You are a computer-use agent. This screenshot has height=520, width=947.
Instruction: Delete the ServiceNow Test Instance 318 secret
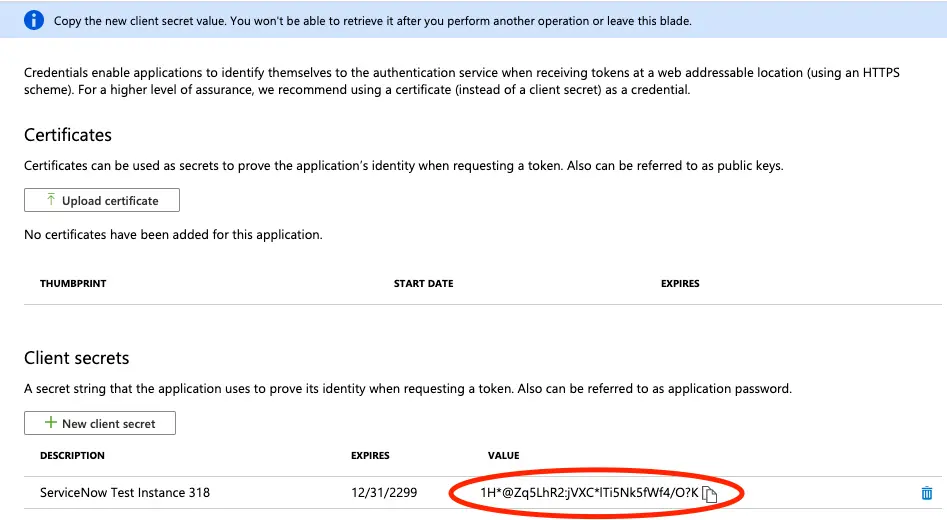[x=927, y=493]
